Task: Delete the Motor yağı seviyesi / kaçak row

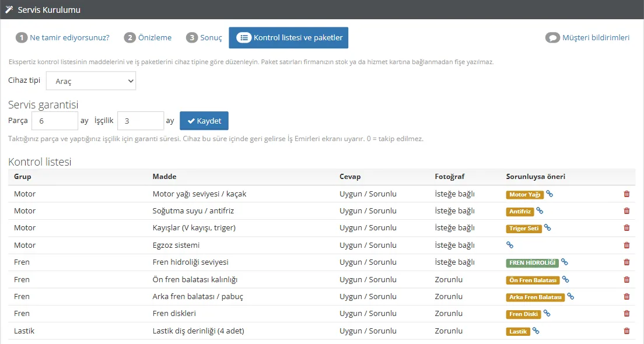Action: (x=626, y=194)
